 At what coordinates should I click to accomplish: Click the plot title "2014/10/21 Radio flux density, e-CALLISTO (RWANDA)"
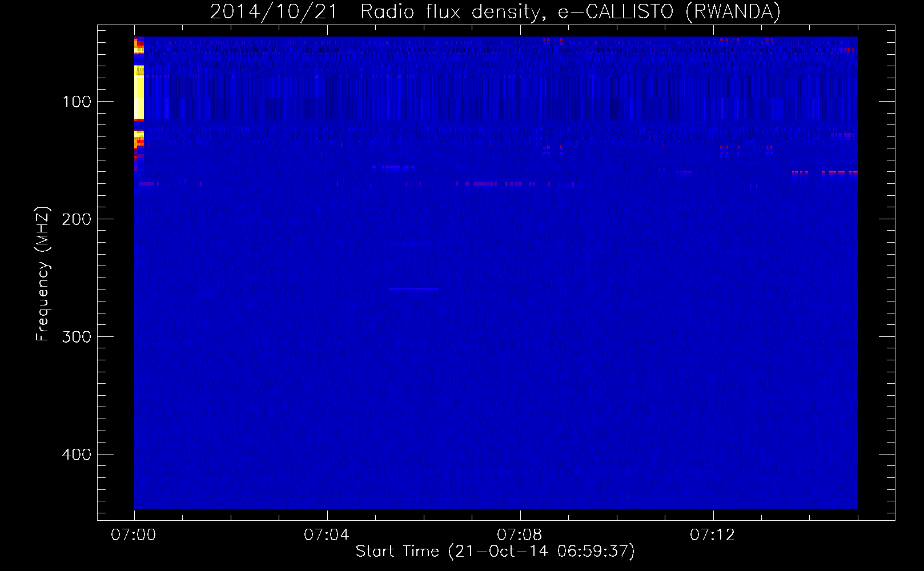(495, 12)
